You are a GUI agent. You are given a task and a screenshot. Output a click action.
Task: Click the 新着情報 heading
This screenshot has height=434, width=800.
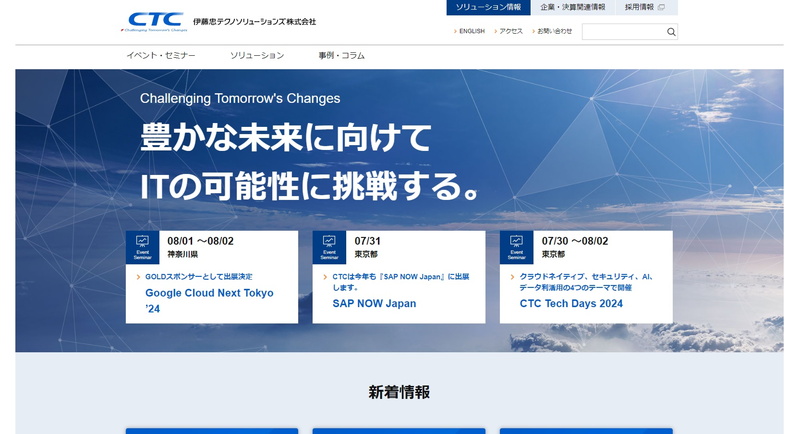399,392
